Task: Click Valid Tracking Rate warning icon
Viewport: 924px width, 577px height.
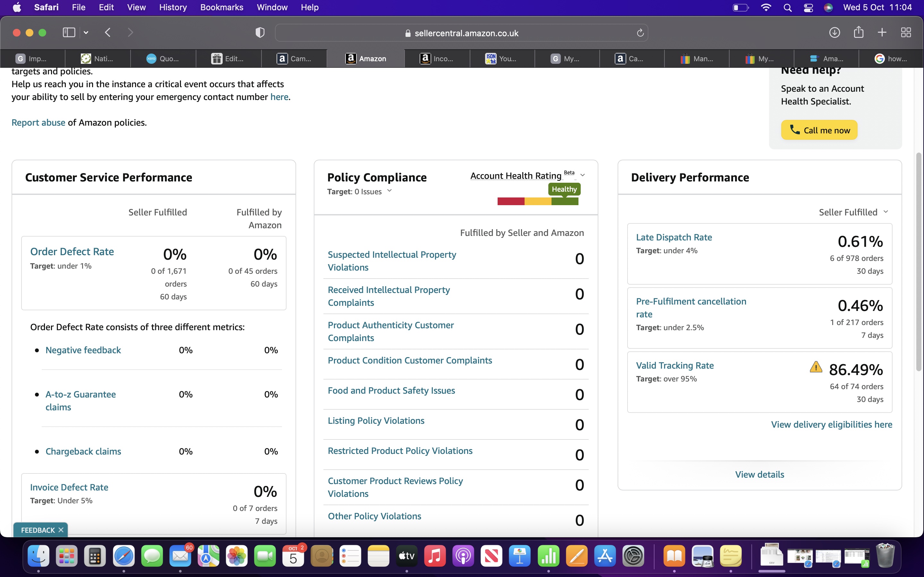Action: 816,367
